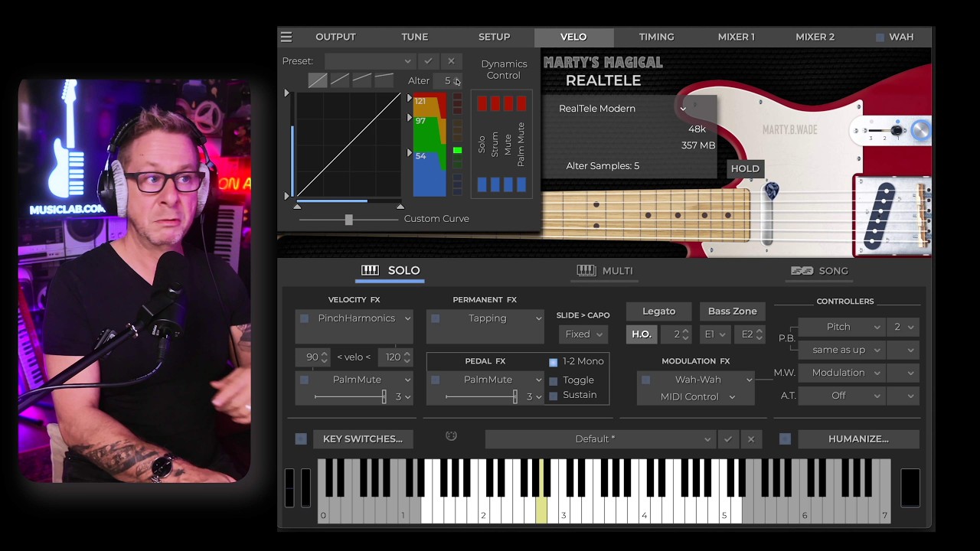Open the HUMANIZE... dialog

(858, 439)
